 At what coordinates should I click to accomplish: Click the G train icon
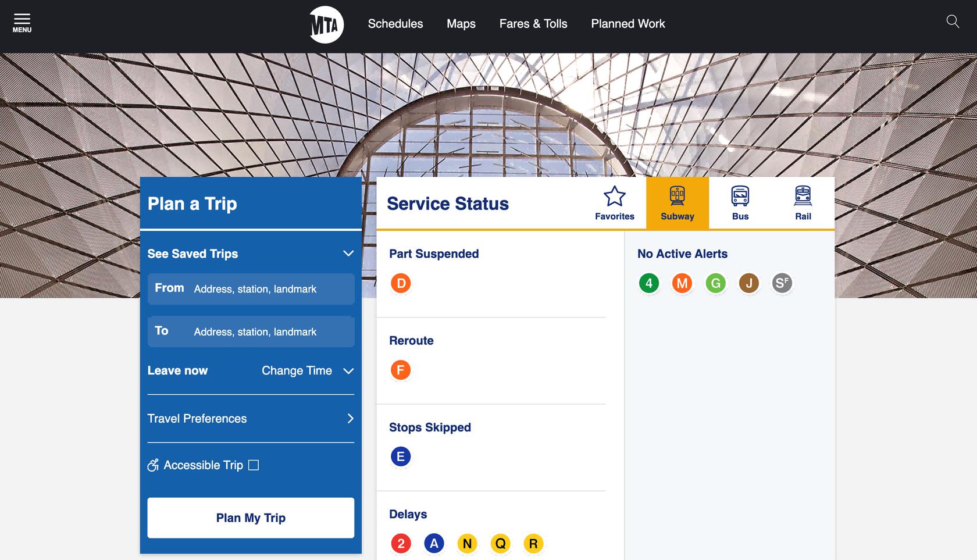(x=715, y=283)
